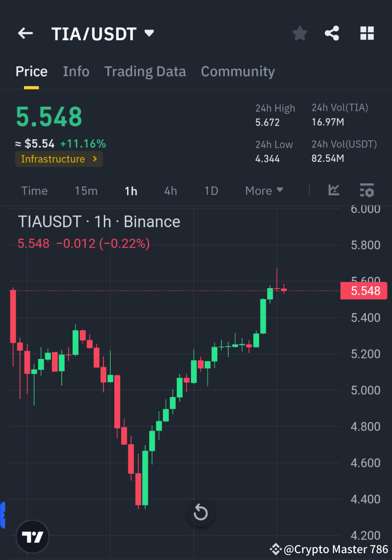Open the Community tab
The image size is (392, 560).
click(238, 71)
